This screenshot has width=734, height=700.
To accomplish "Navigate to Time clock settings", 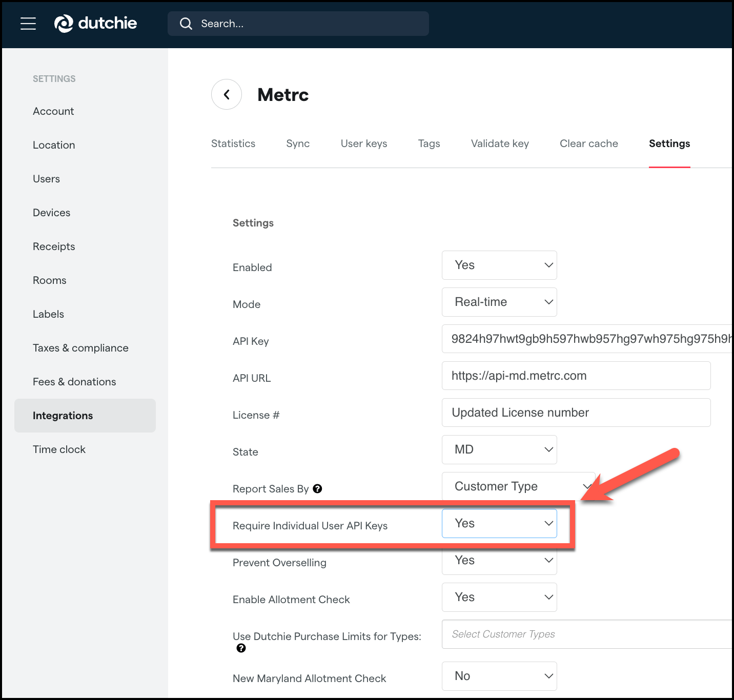I will [59, 449].
